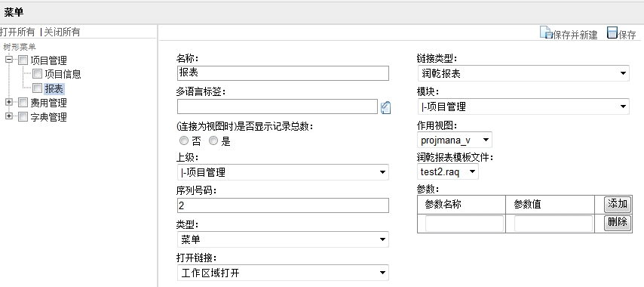Click the 树形菜单 heading text
Screen dimensions: 644x287
point(20,47)
